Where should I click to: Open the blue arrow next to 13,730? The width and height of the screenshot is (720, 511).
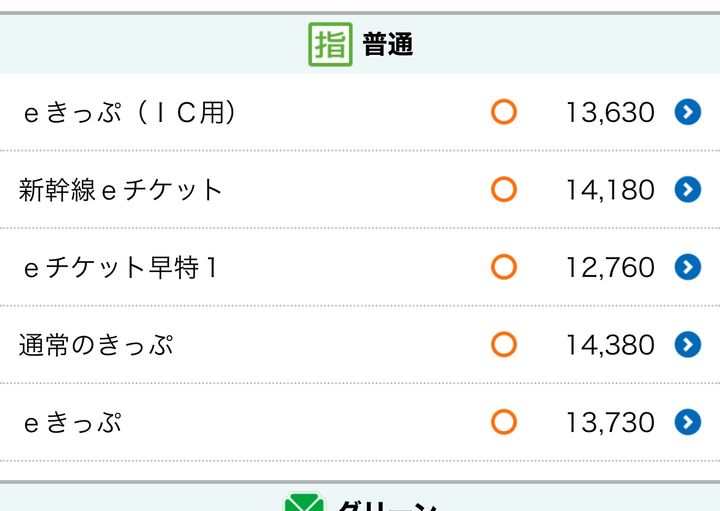[687, 422]
